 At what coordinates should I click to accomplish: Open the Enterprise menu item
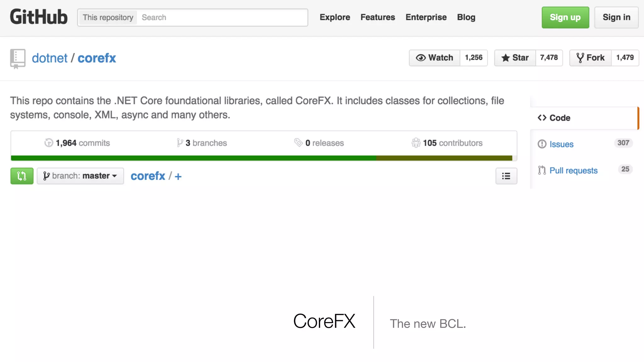click(x=426, y=17)
